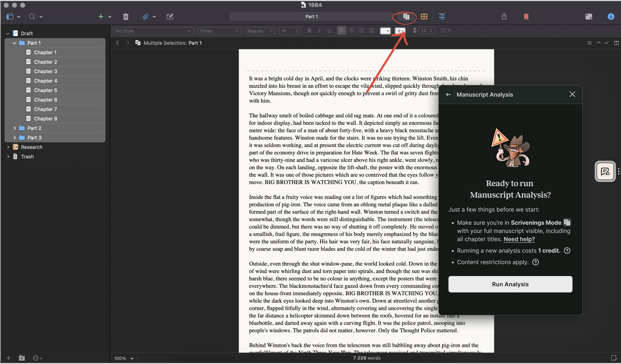The width and height of the screenshot is (621, 364).
Task: Show content restrictions help tooltip
Action: point(535,262)
